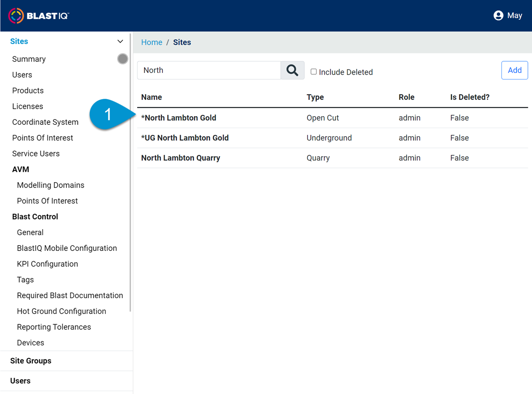Toggle the Include Deleted checkbox
This screenshot has width=532, height=394.
point(314,72)
